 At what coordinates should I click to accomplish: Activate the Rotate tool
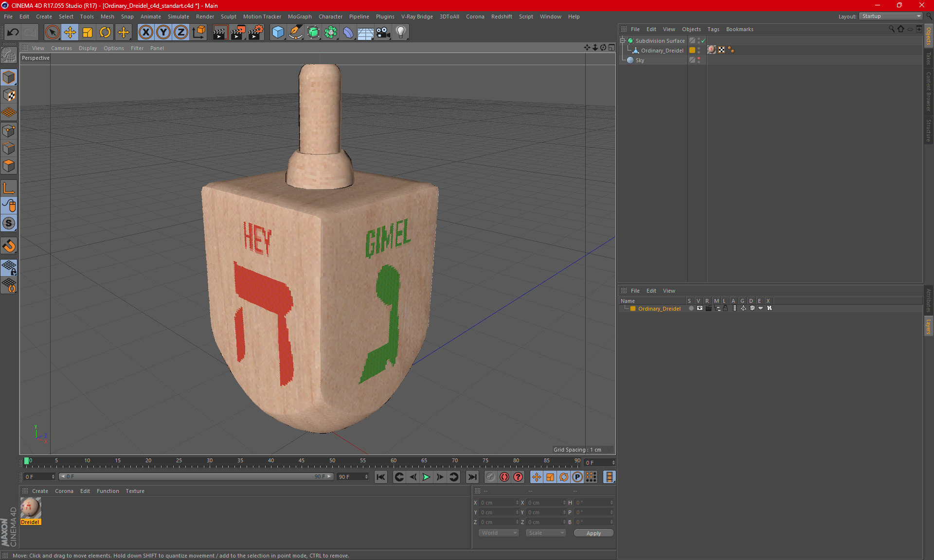pyautogui.click(x=105, y=32)
